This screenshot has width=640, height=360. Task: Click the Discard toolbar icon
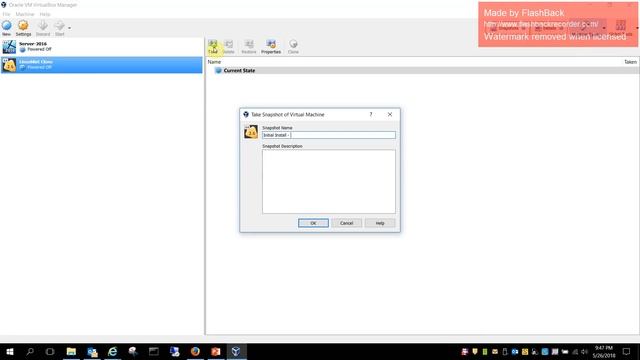[42, 28]
